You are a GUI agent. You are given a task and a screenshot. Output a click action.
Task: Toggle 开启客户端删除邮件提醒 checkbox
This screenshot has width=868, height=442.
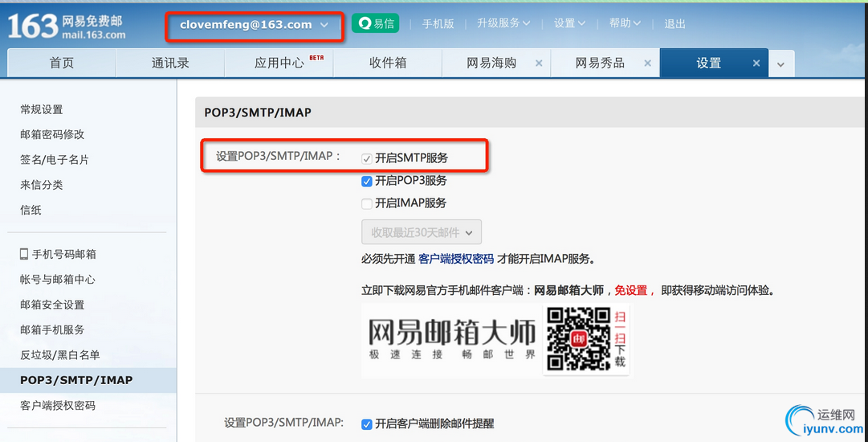pos(366,424)
